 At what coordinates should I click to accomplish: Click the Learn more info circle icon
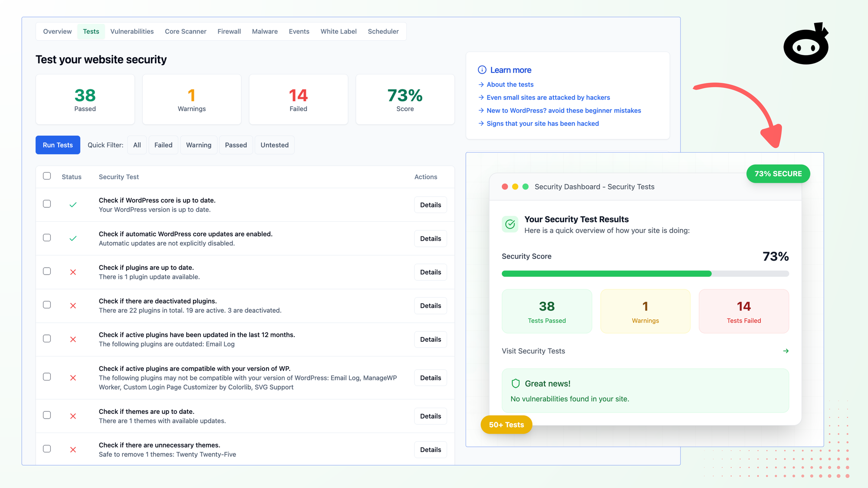point(482,70)
